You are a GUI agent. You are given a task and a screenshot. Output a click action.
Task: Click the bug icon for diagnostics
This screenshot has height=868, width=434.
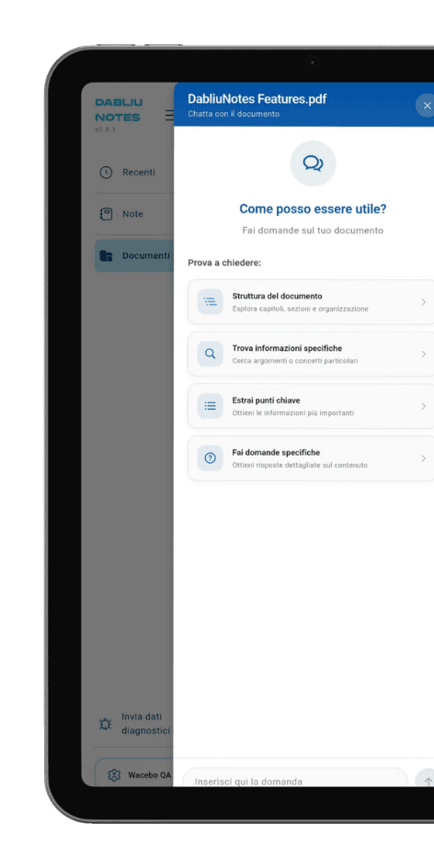105,724
